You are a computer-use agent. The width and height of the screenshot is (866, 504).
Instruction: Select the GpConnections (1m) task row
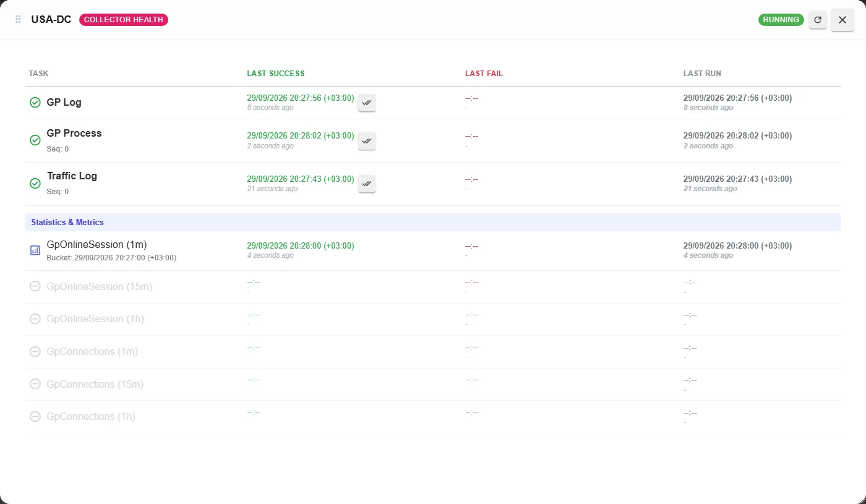(433, 352)
